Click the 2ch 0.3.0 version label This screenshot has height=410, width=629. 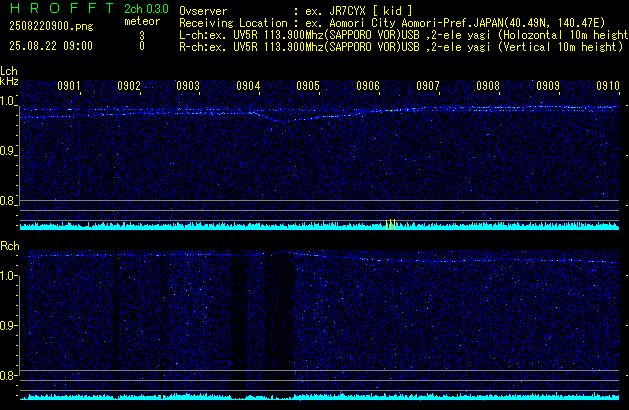coord(146,9)
